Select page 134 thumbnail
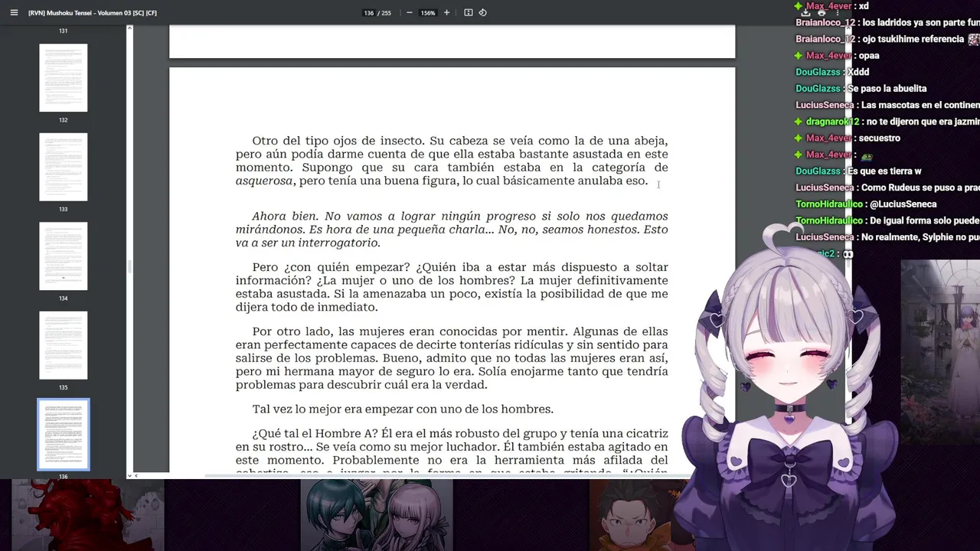 tap(64, 256)
